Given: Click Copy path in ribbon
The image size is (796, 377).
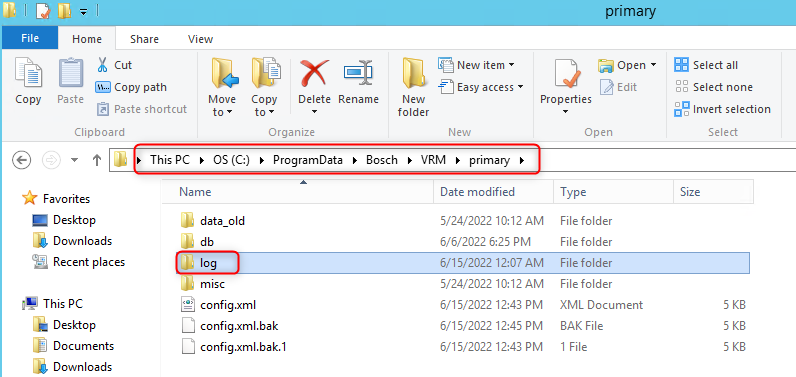Looking at the screenshot, I should (131, 87).
